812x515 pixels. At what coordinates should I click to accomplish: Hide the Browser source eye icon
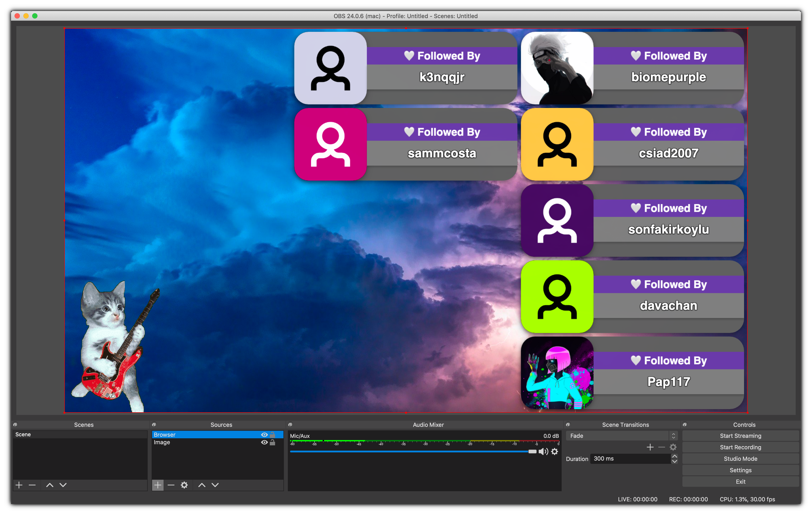tap(264, 435)
